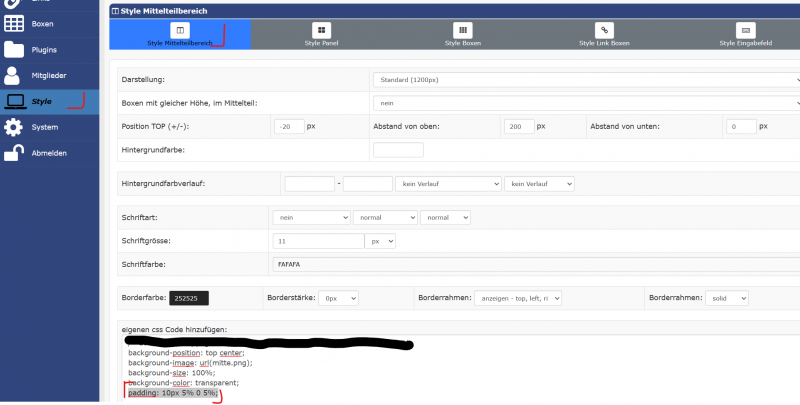Screen dimensions: 800x405
Task: Click the Mitglieder person icon
Action: click(x=14, y=75)
